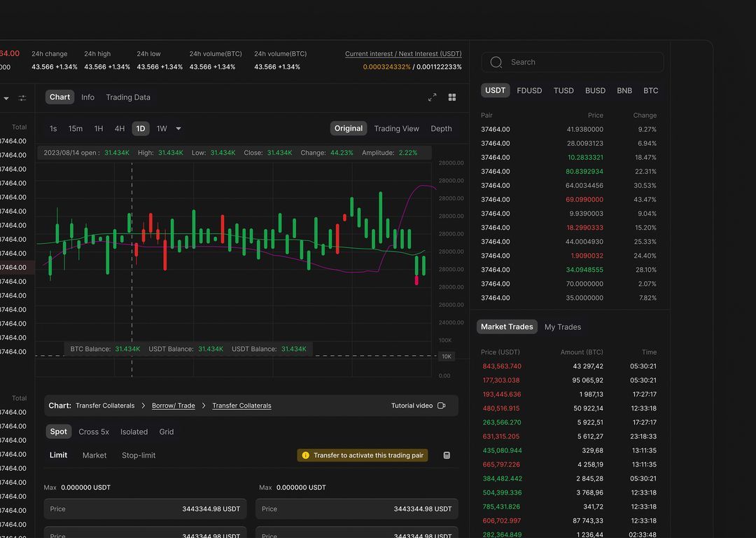Select pair row priced 80.8392934
The height and width of the screenshot is (538, 756).
[x=569, y=172]
